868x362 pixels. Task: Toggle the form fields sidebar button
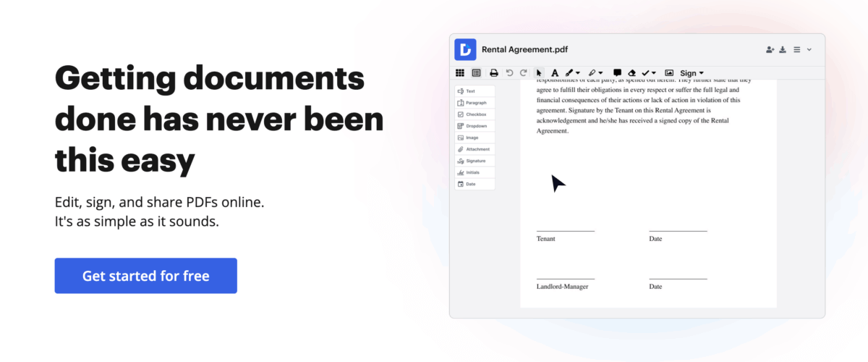pyautogui.click(x=476, y=73)
